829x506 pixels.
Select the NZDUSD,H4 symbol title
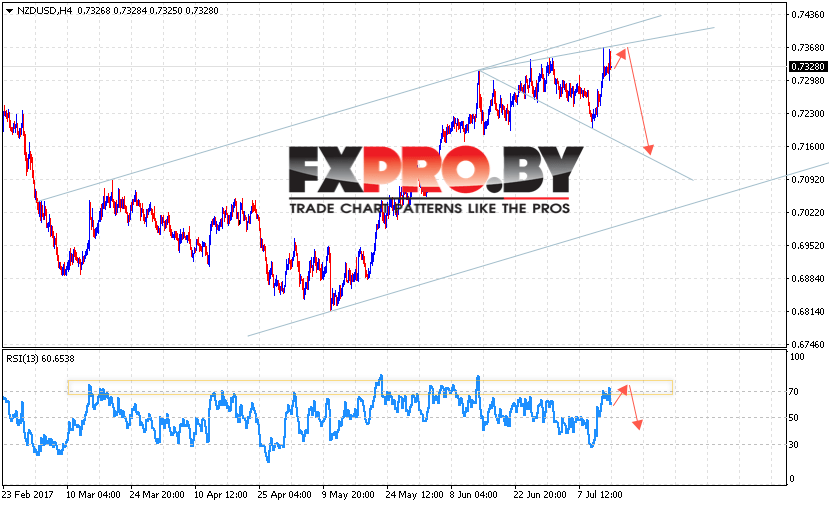click(x=44, y=11)
